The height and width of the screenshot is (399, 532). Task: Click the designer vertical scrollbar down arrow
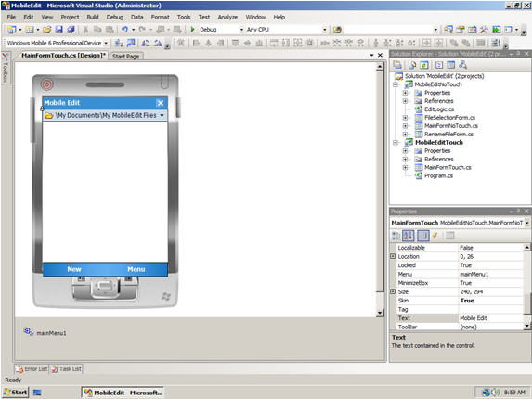pos(380,313)
